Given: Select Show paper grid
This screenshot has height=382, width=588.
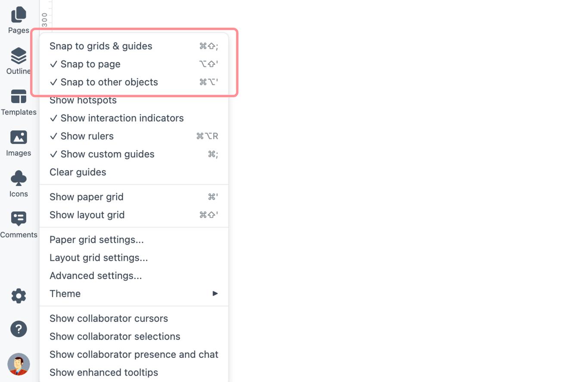Looking at the screenshot, I should [x=87, y=196].
